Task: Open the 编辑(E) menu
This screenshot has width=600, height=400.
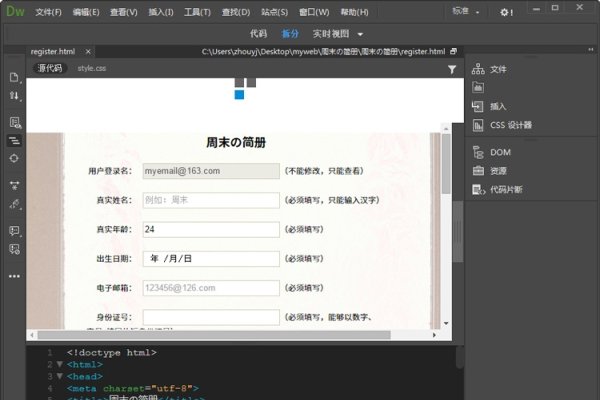Action: tap(86, 12)
